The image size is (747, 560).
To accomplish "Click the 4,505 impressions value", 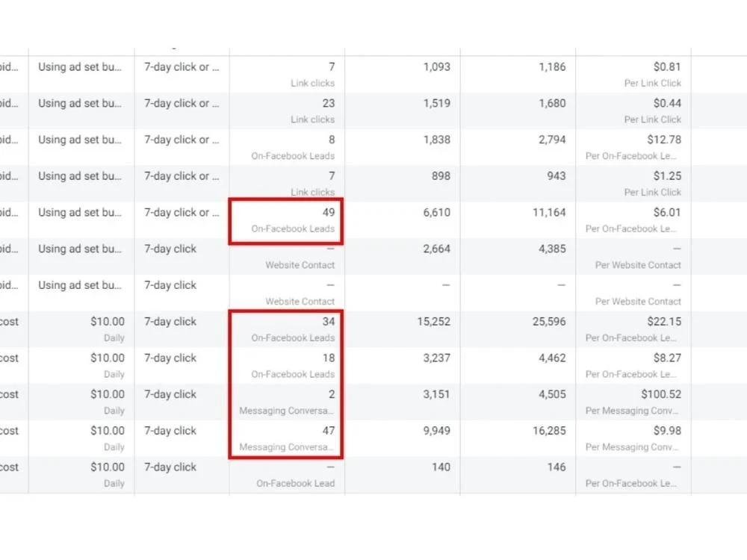I will (552, 395).
